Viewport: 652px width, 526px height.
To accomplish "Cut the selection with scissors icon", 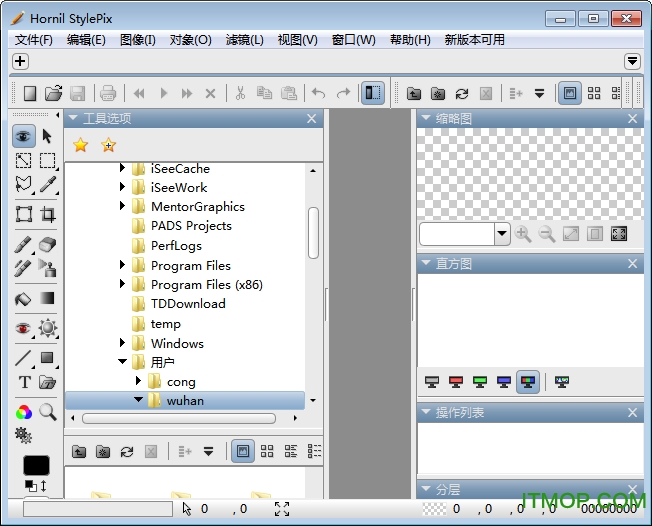I will (x=240, y=93).
